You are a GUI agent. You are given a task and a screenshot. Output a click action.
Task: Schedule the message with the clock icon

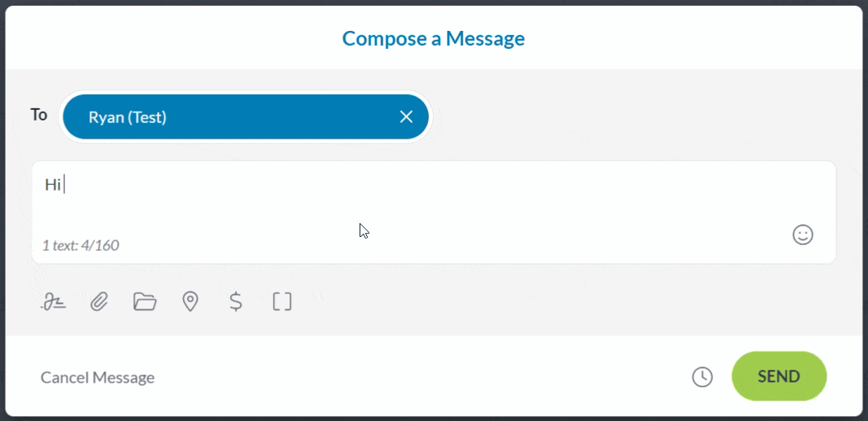tap(702, 377)
